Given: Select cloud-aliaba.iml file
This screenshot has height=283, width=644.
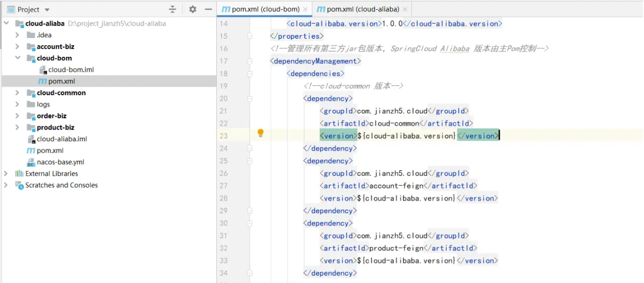Looking at the screenshot, I should [x=62, y=139].
